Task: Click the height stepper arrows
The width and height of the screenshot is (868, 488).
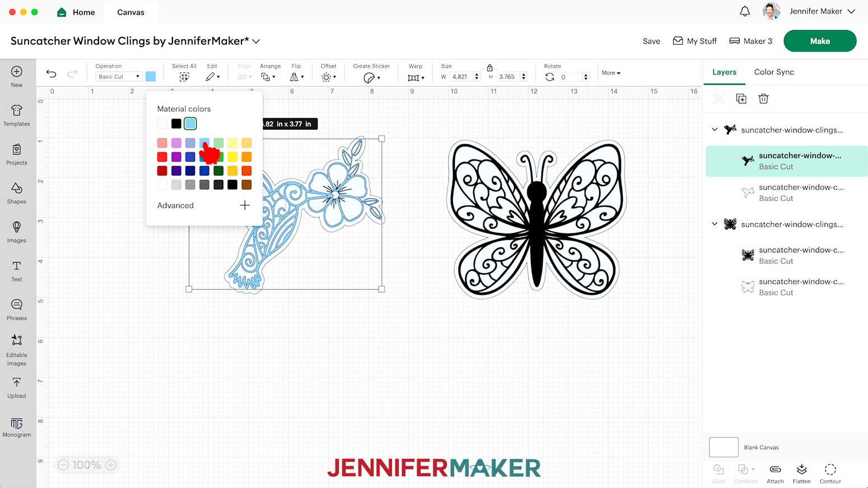Action: pos(524,77)
